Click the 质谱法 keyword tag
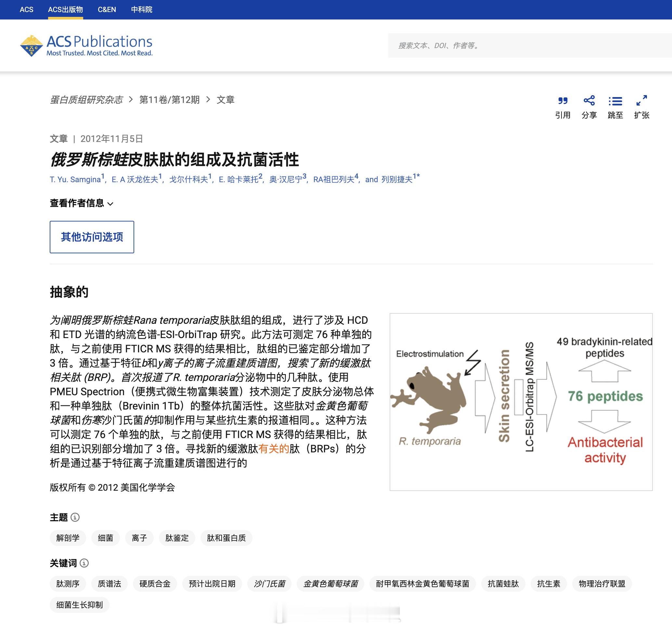Screen dimensions: 672x630 point(110,584)
